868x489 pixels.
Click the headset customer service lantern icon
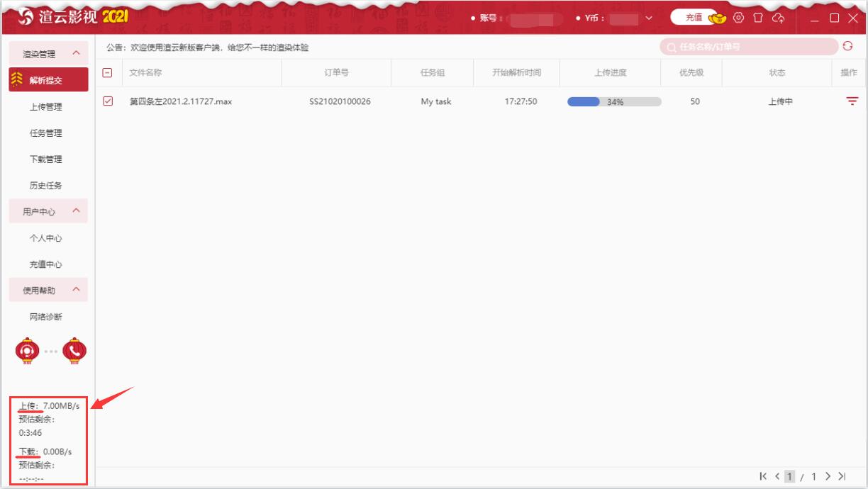click(27, 350)
